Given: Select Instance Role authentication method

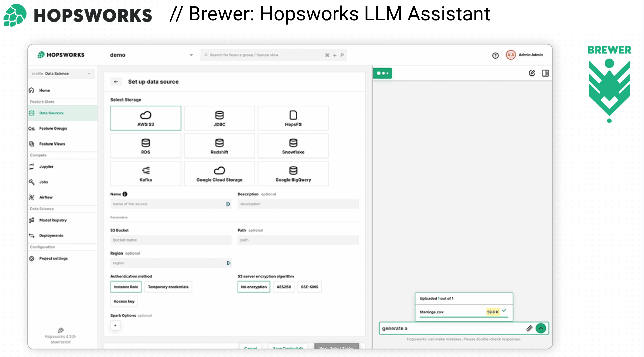Looking at the screenshot, I should click(x=126, y=287).
